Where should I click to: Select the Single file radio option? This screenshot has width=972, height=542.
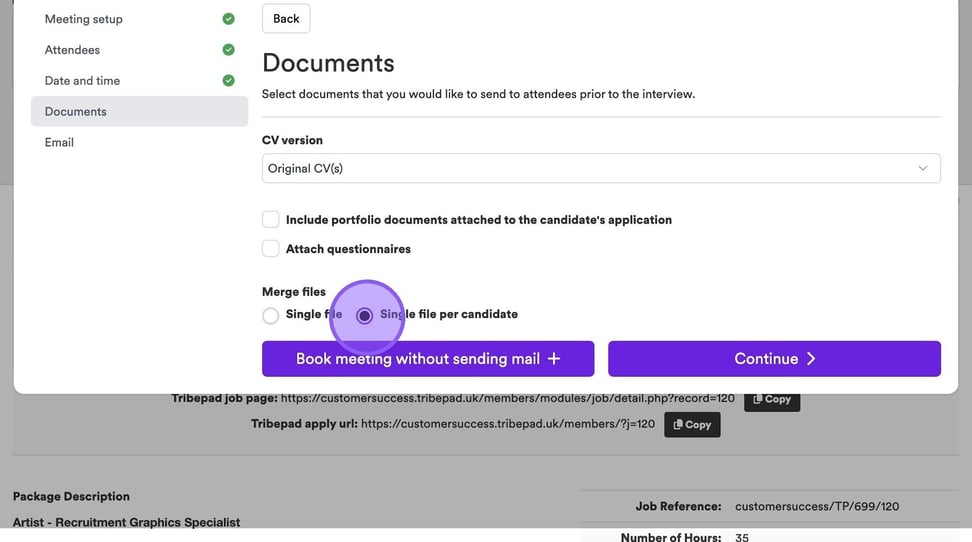click(x=271, y=316)
